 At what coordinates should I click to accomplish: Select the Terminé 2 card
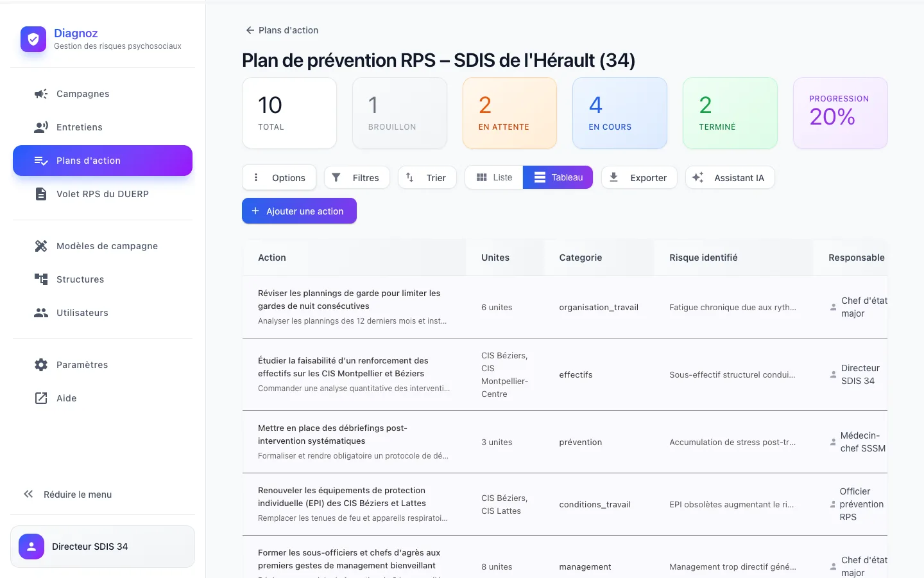click(x=730, y=113)
